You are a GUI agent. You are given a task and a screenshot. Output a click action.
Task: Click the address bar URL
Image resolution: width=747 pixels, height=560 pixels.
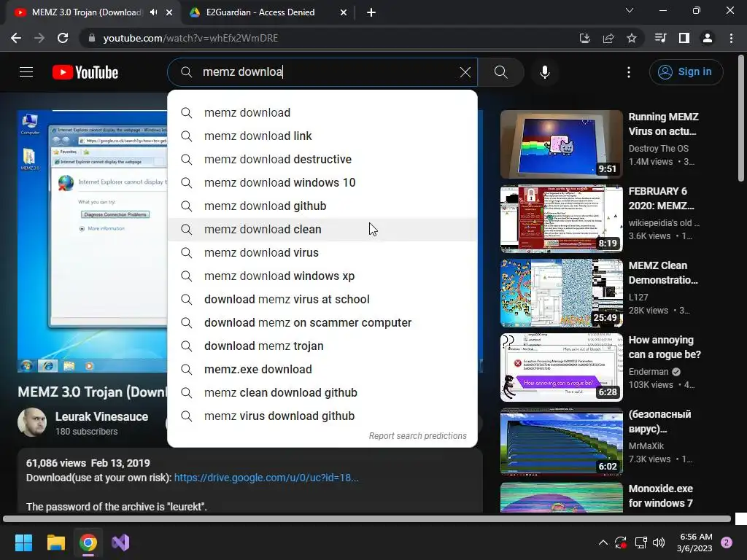point(190,38)
